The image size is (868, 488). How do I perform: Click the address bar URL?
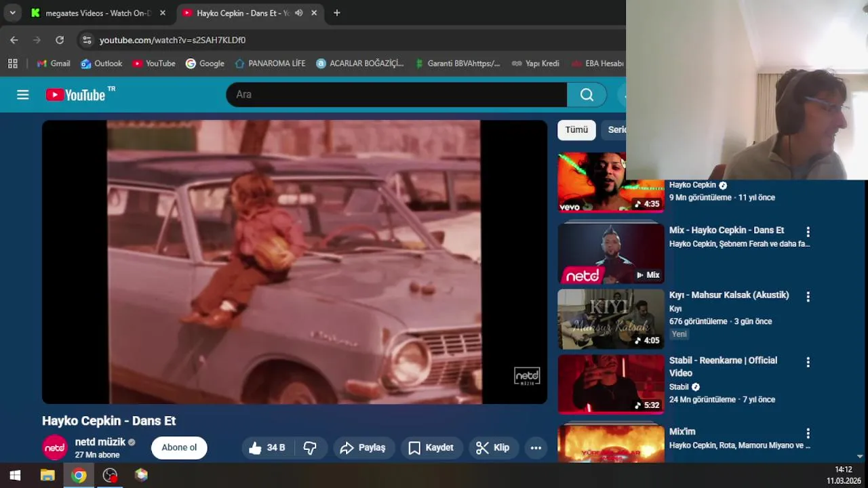coord(172,40)
